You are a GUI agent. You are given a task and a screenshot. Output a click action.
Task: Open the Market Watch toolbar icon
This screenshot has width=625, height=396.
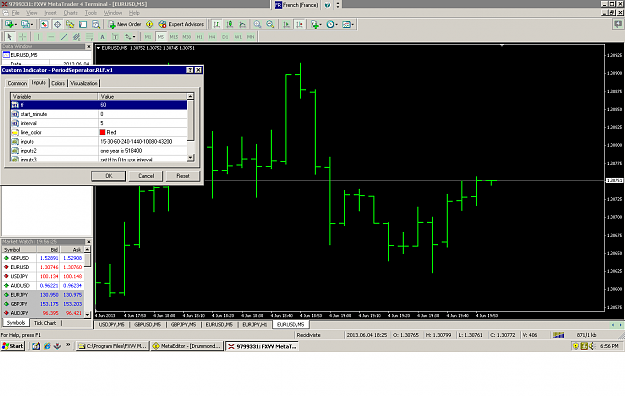pos(44,24)
